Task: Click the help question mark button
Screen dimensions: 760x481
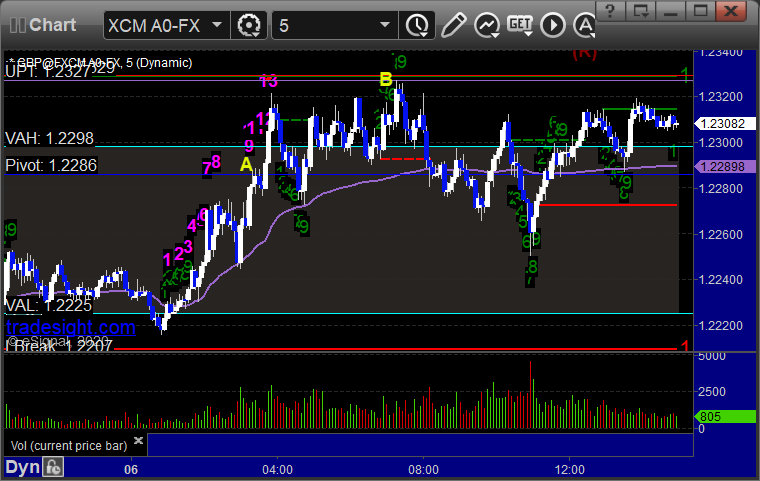Action: [x=610, y=11]
